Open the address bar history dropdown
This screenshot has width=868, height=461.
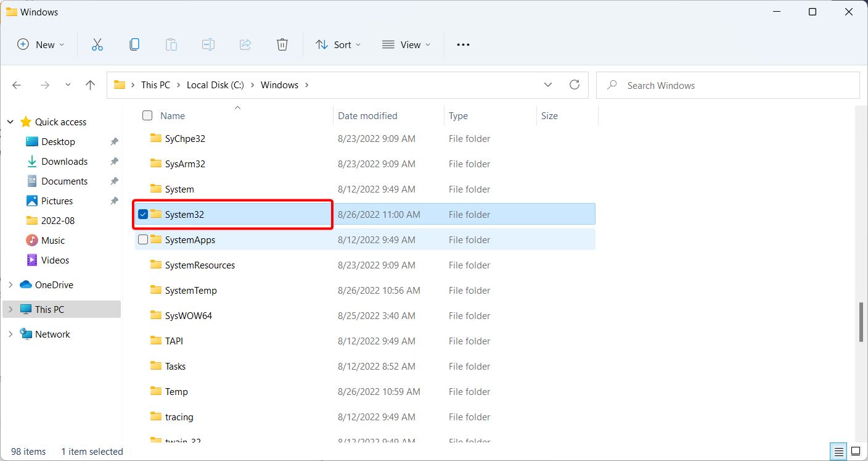tap(548, 85)
